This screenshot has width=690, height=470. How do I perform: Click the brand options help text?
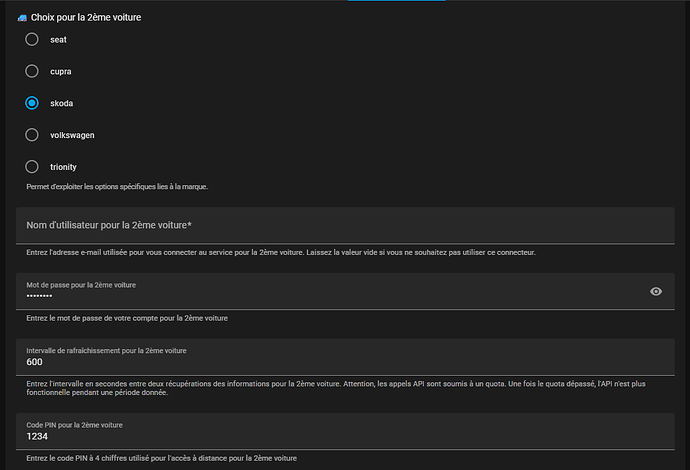coord(117,187)
